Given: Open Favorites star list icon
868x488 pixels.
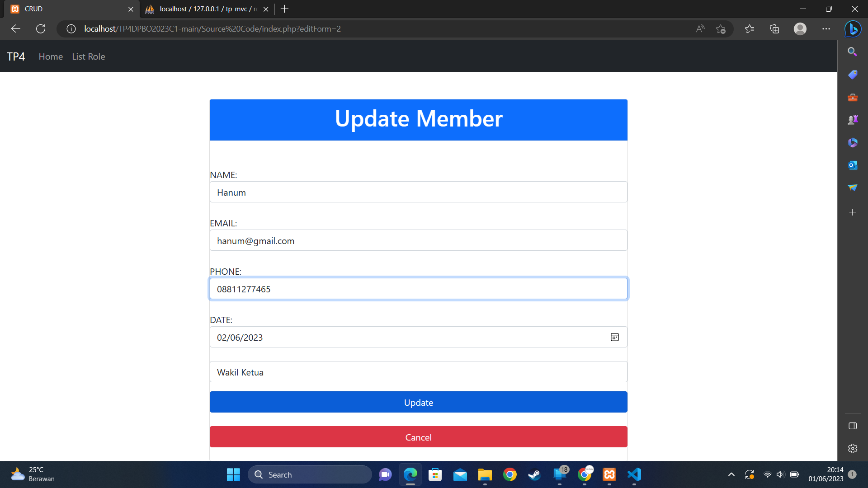Looking at the screenshot, I should 750,29.
